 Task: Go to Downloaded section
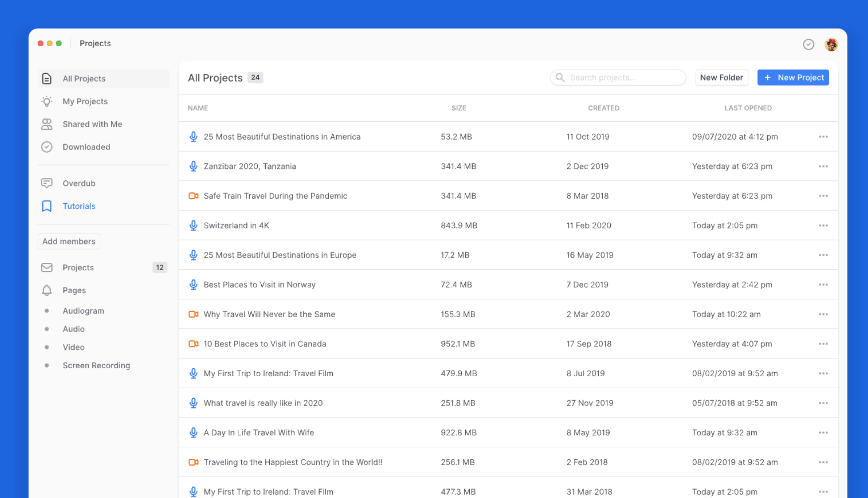(x=86, y=147)
